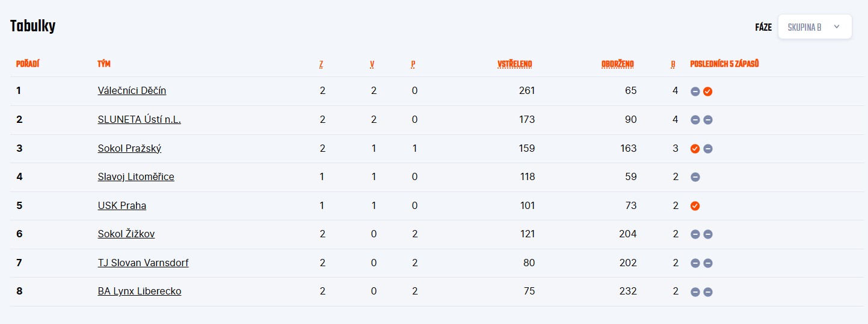The image size is (868, 324).
Task: Click grey minus icon in Slavoj Litoměřice row
Action: (695, 177)
